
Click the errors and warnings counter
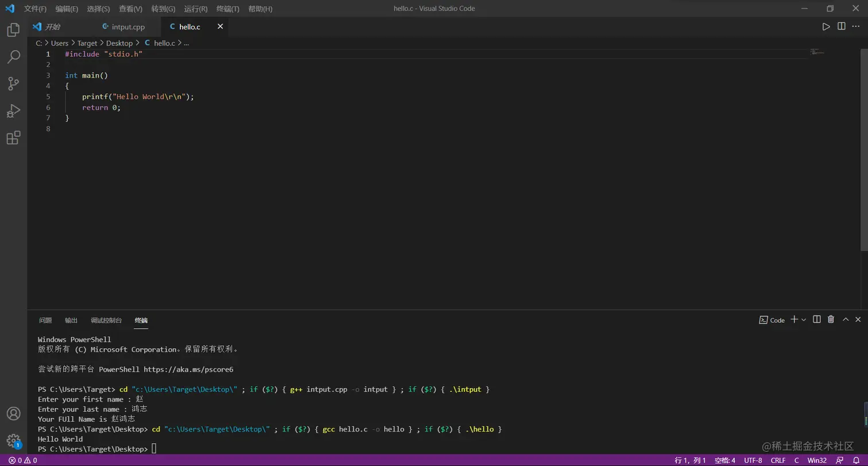tap(23, 460)
